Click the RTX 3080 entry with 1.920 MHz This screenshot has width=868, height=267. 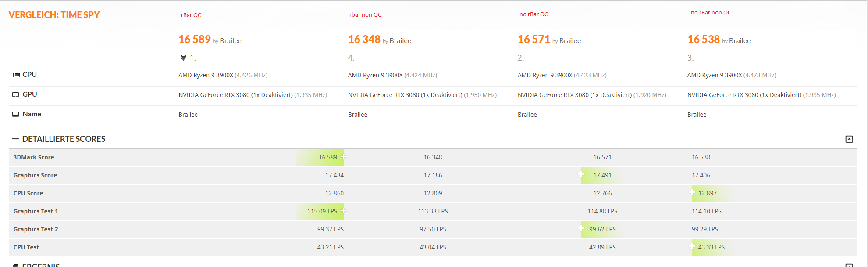pos(592,95)
